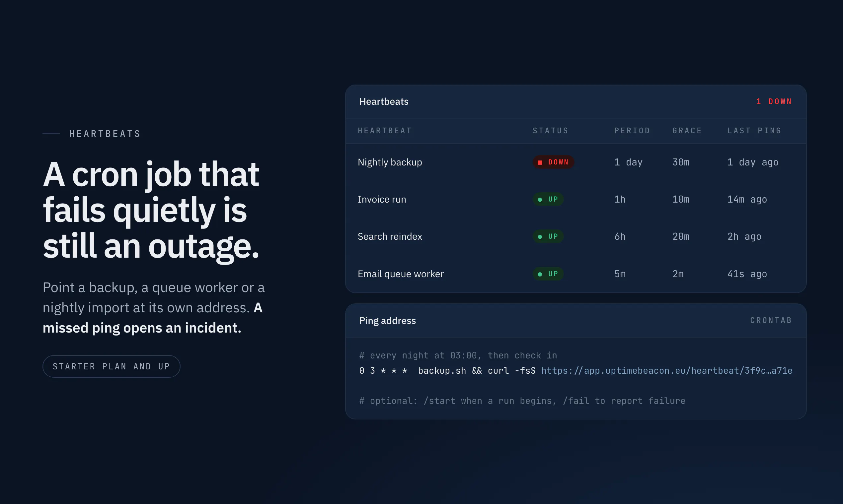Click the PERIOD column header

tap(632, 131)
